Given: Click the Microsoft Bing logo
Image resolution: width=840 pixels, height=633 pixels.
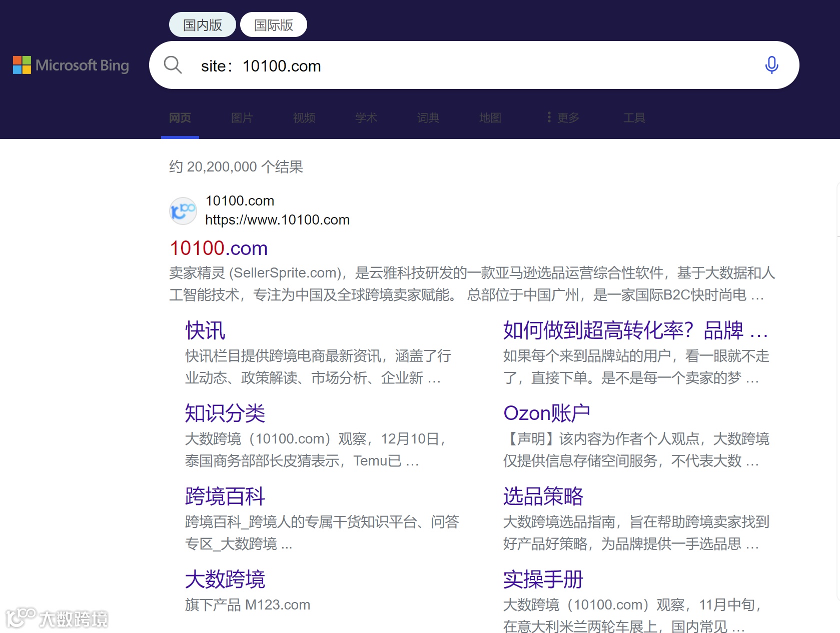Looking at the screenshot, I should coord(71,65).
